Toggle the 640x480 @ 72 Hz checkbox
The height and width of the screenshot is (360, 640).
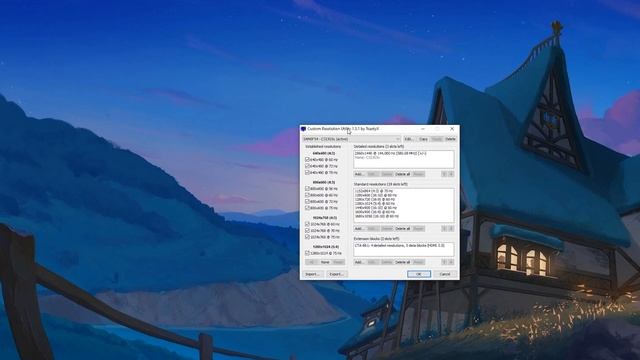307,166
